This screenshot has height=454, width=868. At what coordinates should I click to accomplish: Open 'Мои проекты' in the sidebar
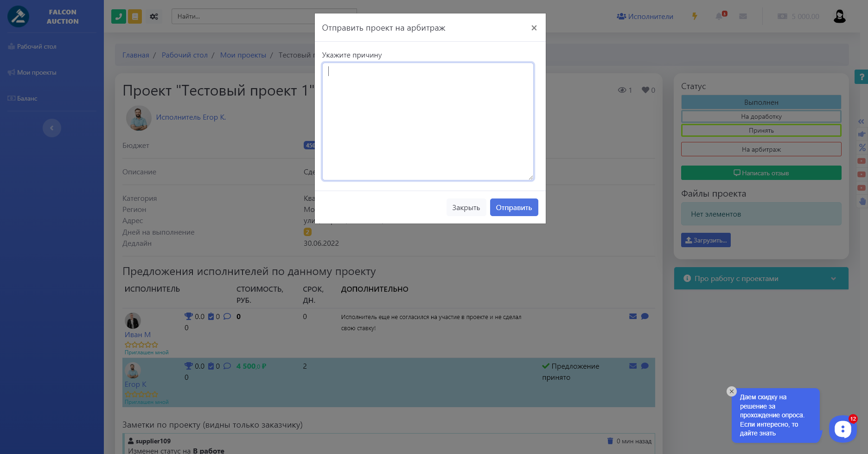[36, 72]
